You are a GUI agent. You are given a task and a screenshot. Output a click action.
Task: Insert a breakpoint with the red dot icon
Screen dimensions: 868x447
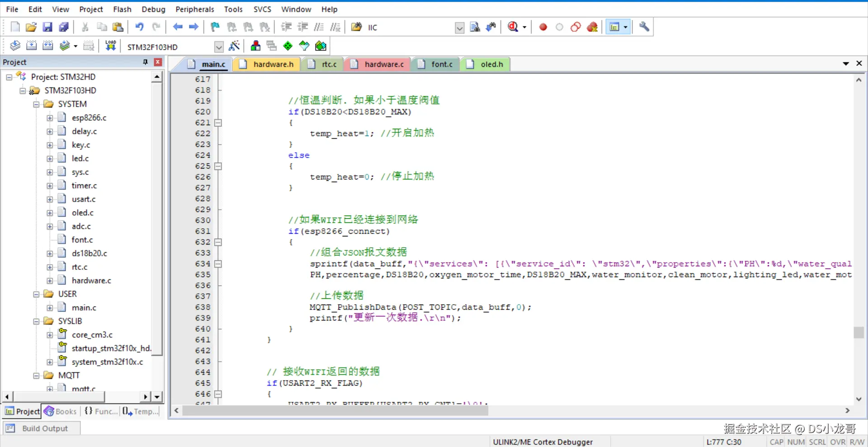pos(542,27)
